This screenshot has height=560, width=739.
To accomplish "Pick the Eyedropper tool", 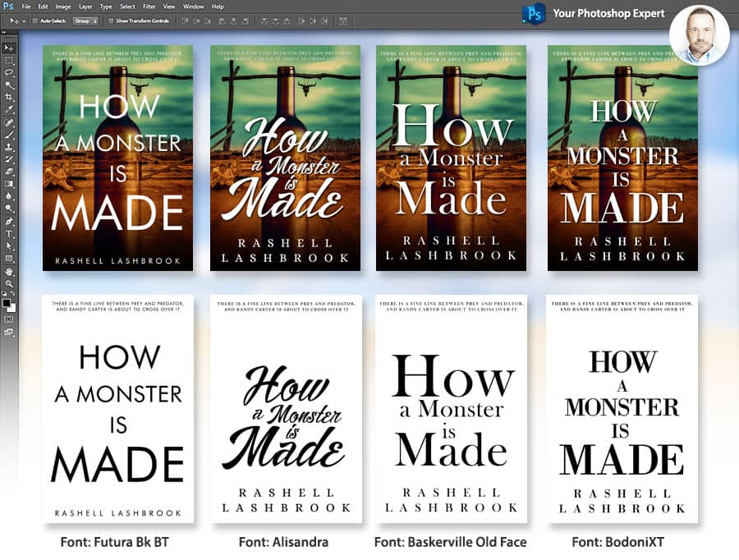I will coord(10,111).
